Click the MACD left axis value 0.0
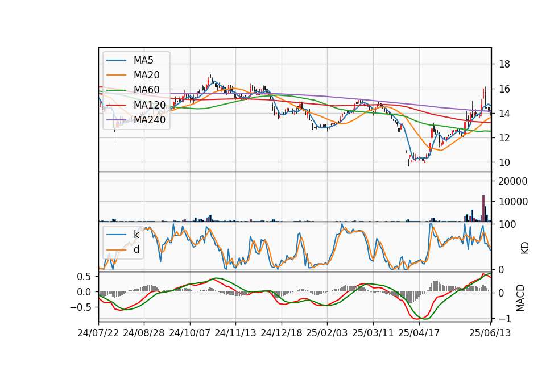Viewport: 546px width, 392px height. [x=84, y=292]
